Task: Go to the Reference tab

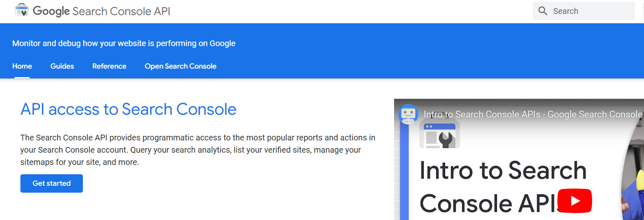Action: (109, 66)
